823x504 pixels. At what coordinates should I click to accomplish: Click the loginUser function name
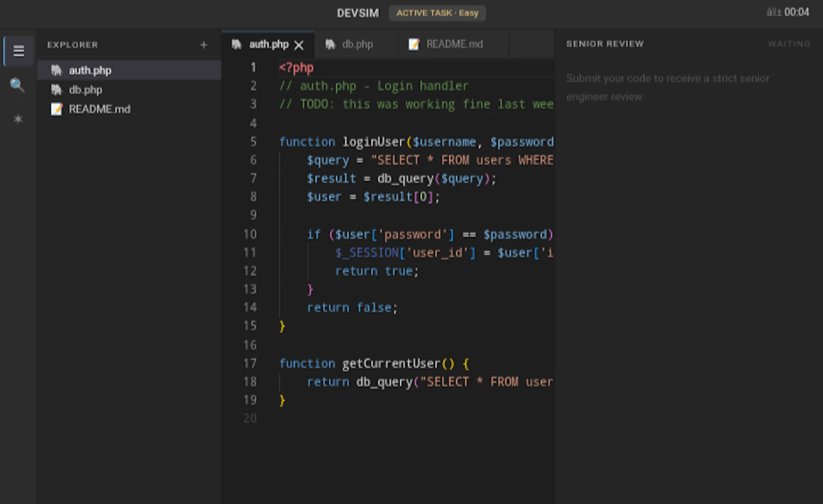374,142
